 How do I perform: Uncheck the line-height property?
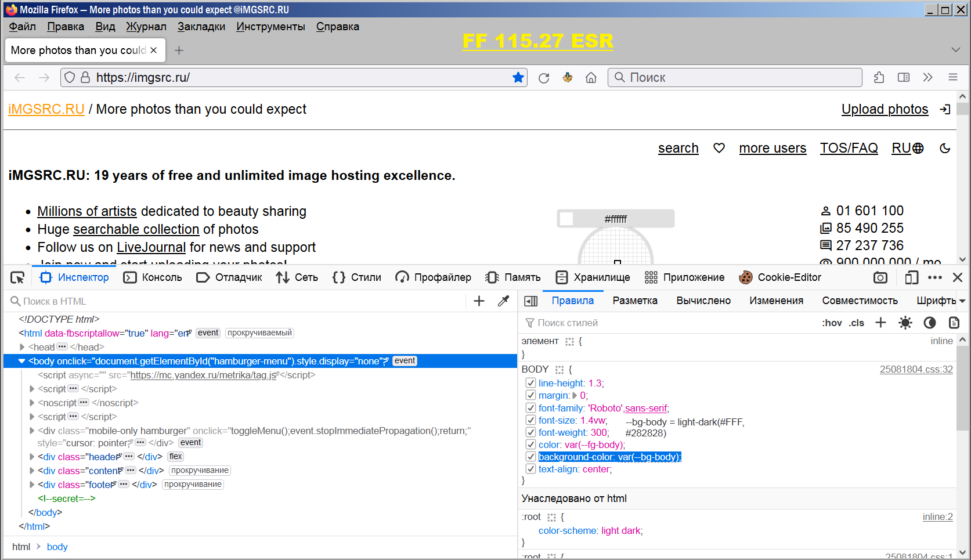pyautogui.click(x=530, y=383)
